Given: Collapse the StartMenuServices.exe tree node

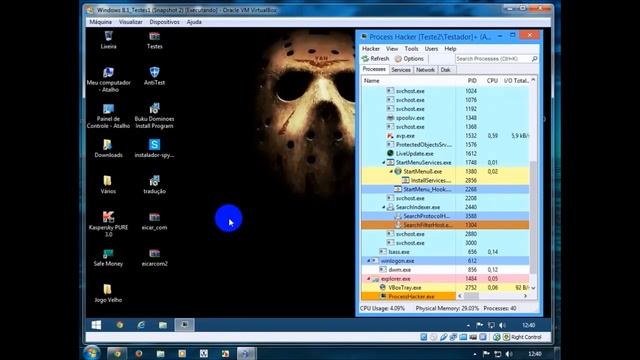Looking at the screenshot, I should pos(384,162).
